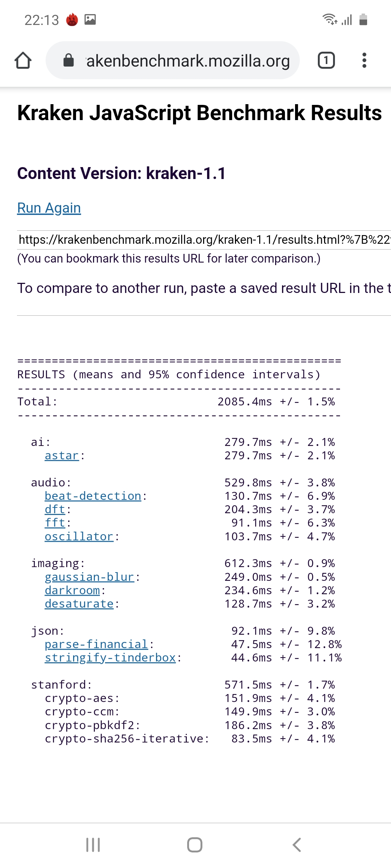
Task: Tap the Android back arrow
Action: tap(297, 845)
